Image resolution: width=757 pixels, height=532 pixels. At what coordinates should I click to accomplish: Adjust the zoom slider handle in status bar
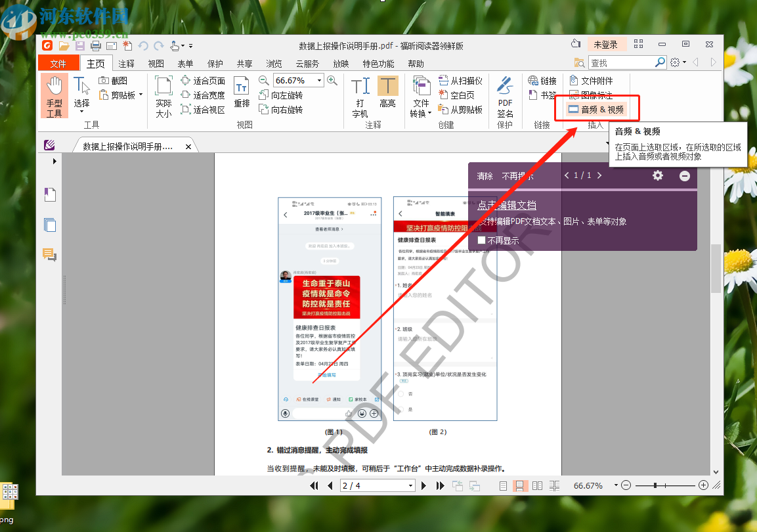(x=655, y=485)
